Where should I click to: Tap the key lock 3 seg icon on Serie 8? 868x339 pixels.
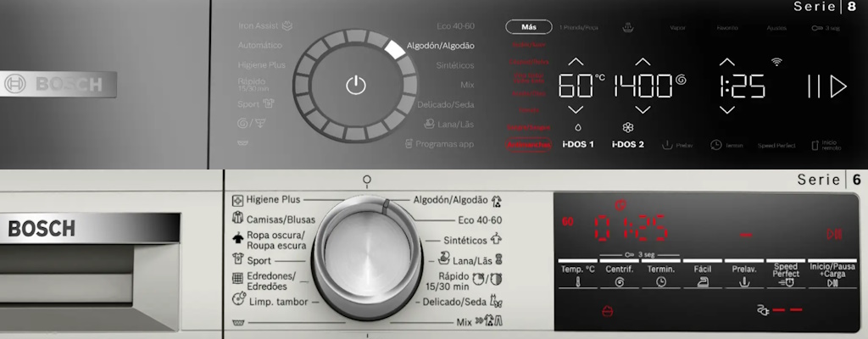817,28
